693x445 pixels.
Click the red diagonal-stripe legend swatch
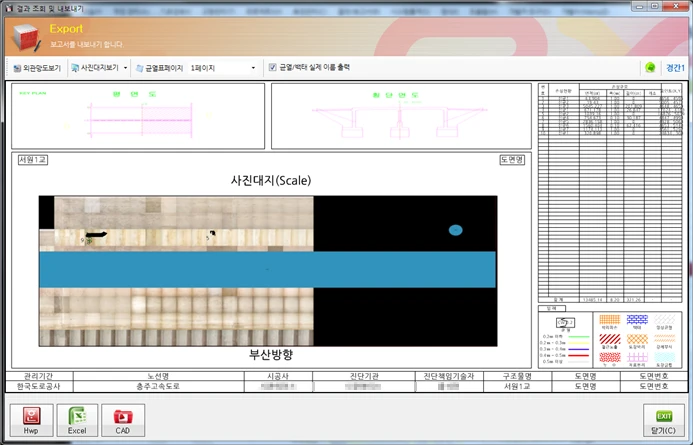[x=610, y=339]
